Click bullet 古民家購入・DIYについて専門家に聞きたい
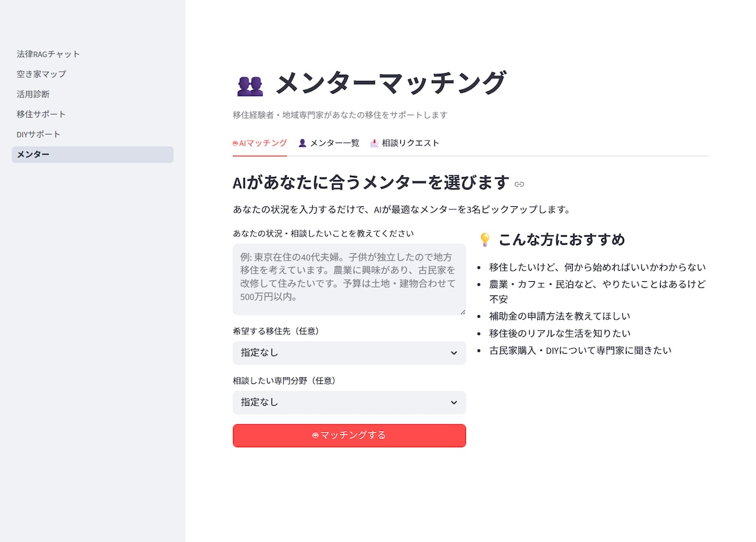This screenshot has width=756, height=542. coord(580,351)
